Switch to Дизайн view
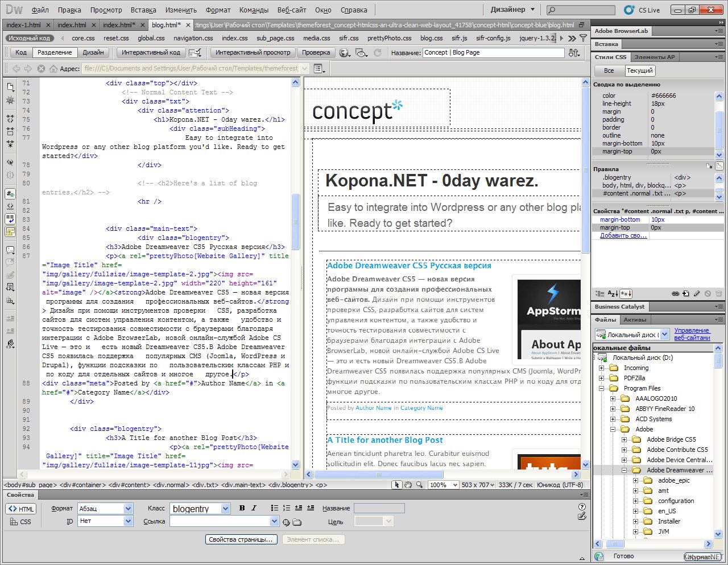 pyautogui.click(x=93, y=52)
